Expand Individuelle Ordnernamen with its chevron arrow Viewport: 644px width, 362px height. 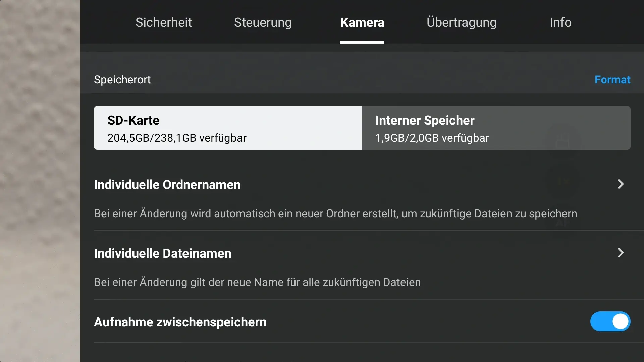pyautogui.click(x=621, y=184)
